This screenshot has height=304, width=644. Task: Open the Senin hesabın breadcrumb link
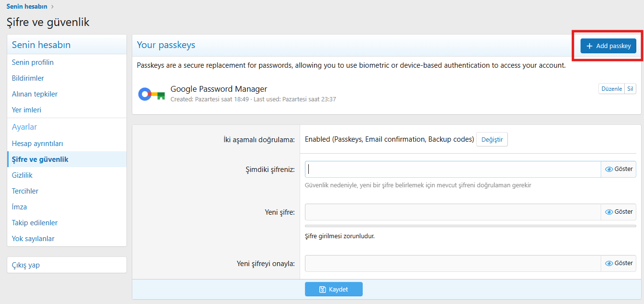(x=26, y=6)
